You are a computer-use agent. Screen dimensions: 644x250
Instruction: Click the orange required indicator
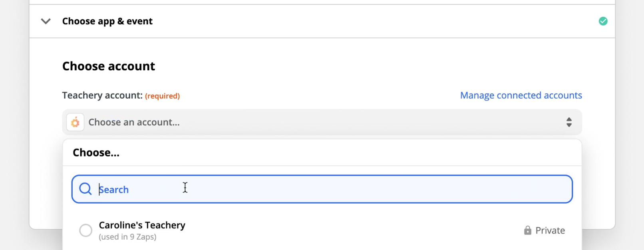[x=162, y=96]
